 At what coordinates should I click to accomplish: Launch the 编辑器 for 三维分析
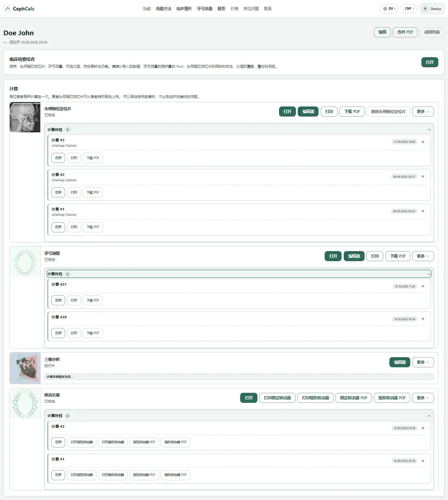pyautogui.click(x=400, y=362)
